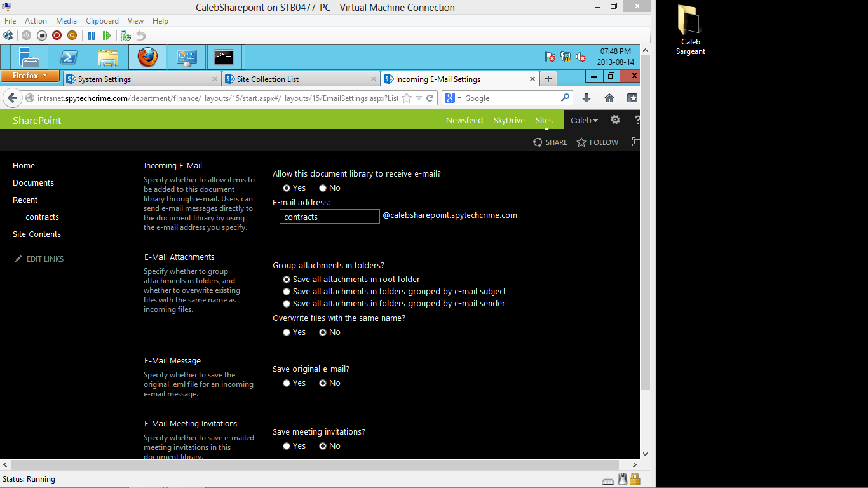Open Site Contents in left navigation
Image resolution: width=868 pixels, height=488 pixels.
tap(37, 234)
